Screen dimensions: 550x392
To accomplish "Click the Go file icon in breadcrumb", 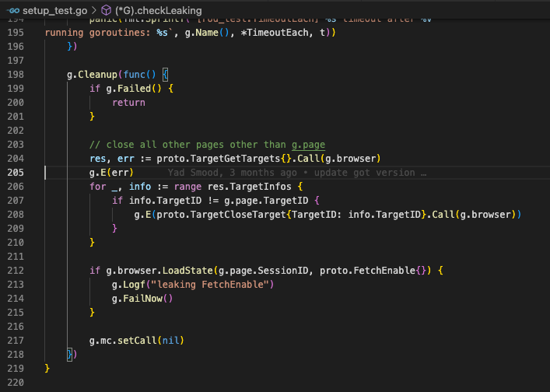I will [12, 11].
